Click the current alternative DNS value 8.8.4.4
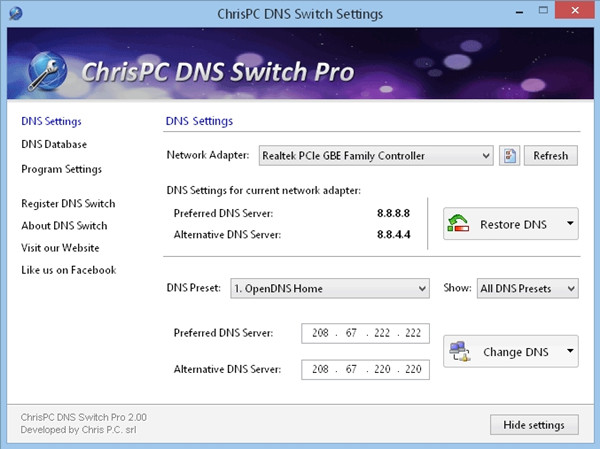 (x=393, y=234)
